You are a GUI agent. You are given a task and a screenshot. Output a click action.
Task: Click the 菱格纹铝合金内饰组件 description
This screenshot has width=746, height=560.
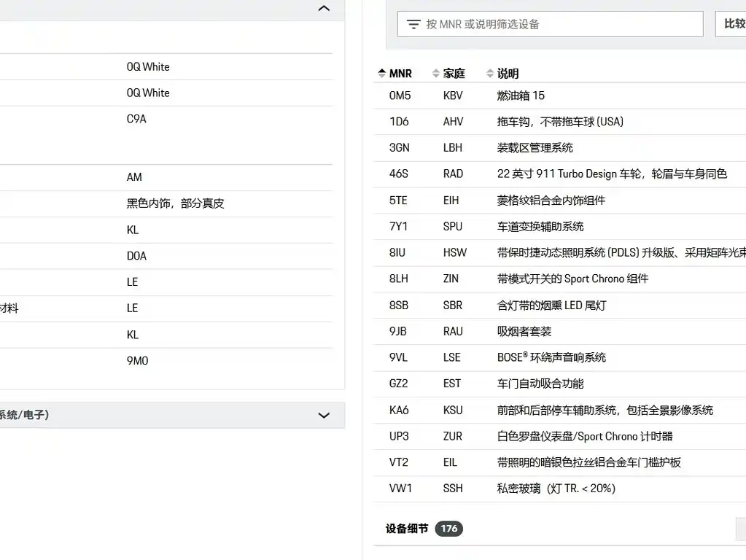click(551, 201)
